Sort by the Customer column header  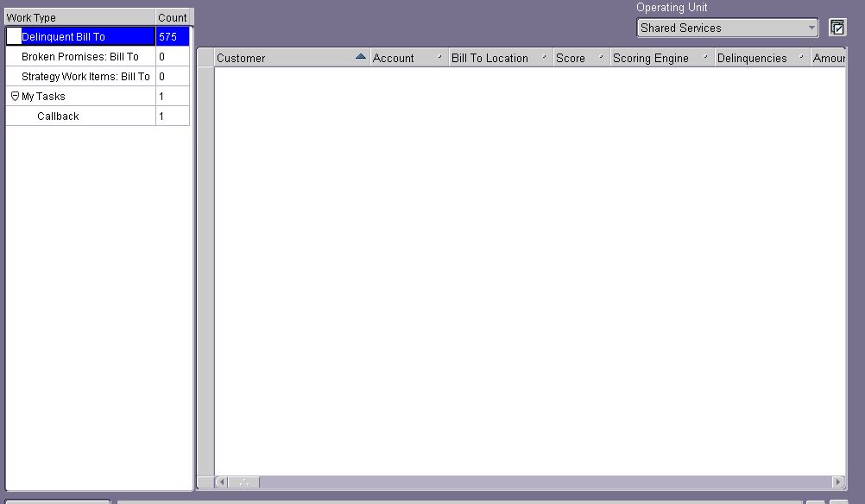point(292,58)
